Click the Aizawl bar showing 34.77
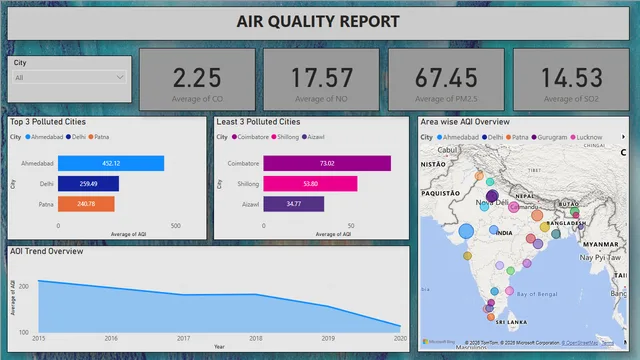 [x=294, y=204]
